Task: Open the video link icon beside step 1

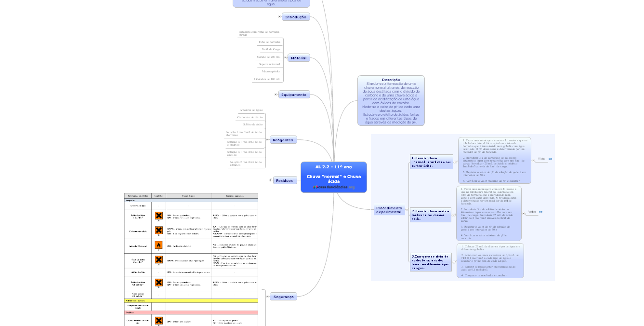Action: [x=550, y=159]
